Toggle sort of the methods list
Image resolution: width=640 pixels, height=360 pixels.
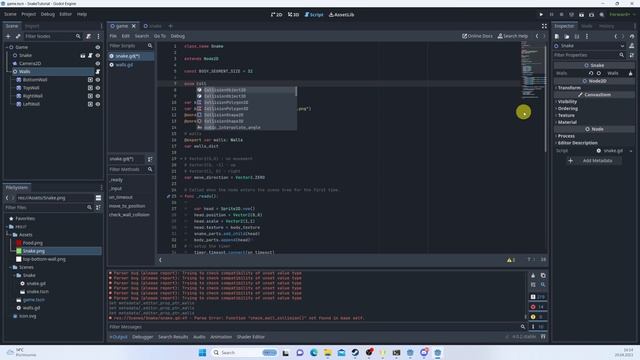(150, 159)
